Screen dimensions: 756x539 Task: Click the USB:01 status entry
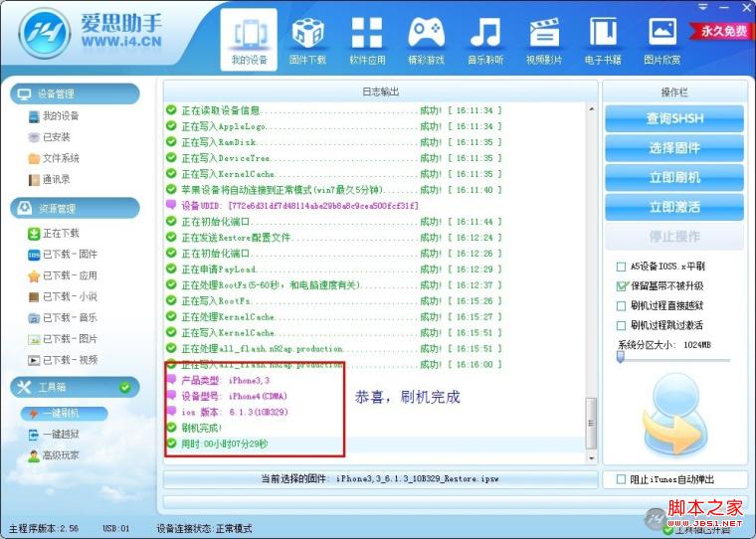[115, 528]
